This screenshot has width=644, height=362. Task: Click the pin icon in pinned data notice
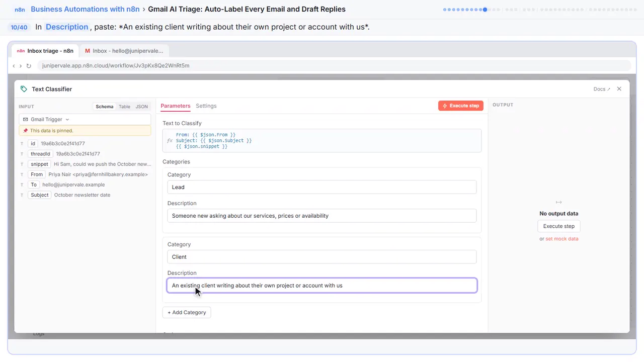[26, 131]
